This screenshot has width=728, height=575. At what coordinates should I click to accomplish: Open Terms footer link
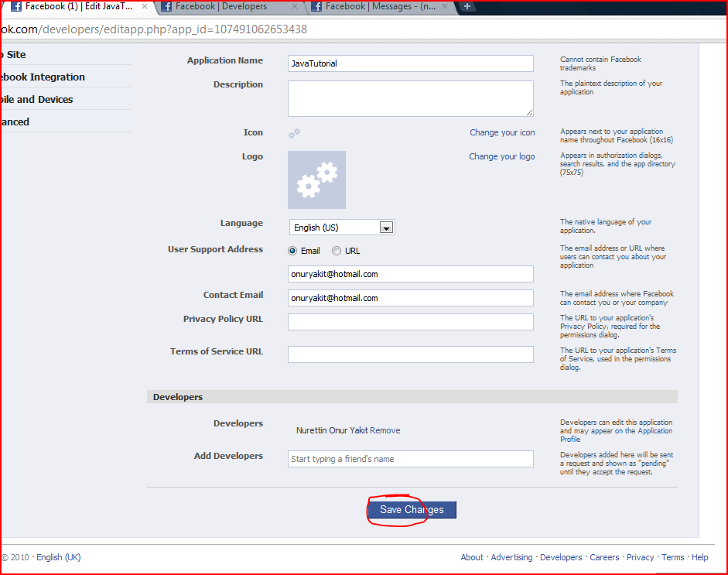673,557
